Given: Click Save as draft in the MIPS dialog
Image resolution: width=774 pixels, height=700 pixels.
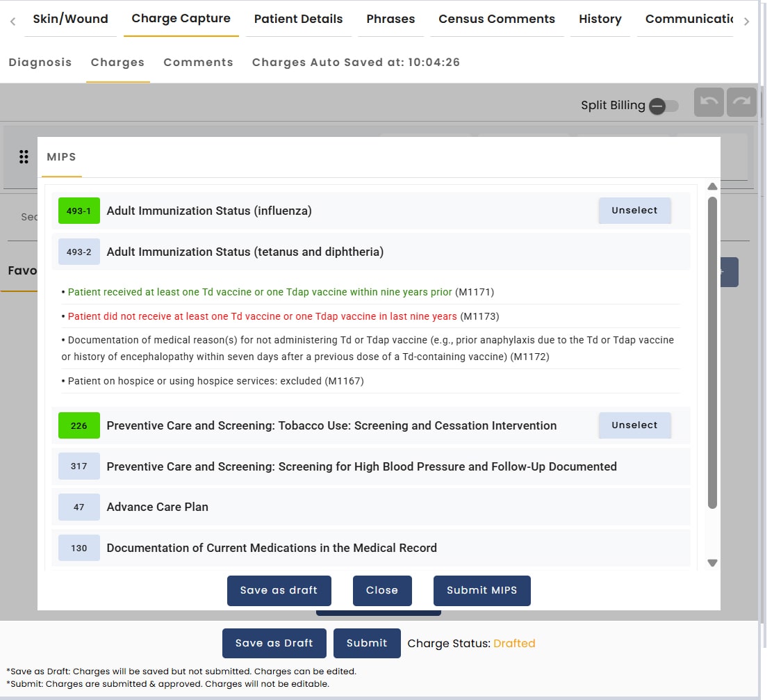Looking at the screenshot, I should pos(279,590).
